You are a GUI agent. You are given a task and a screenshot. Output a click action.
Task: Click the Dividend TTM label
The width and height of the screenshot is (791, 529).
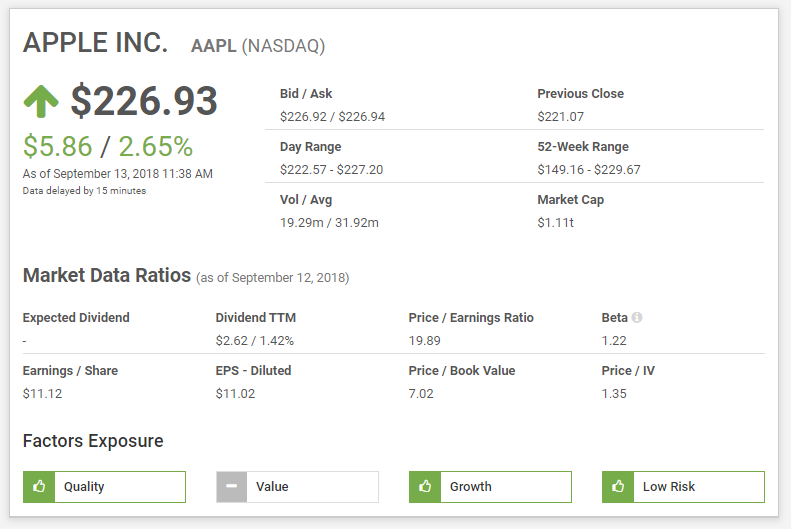tap(255, 318)
